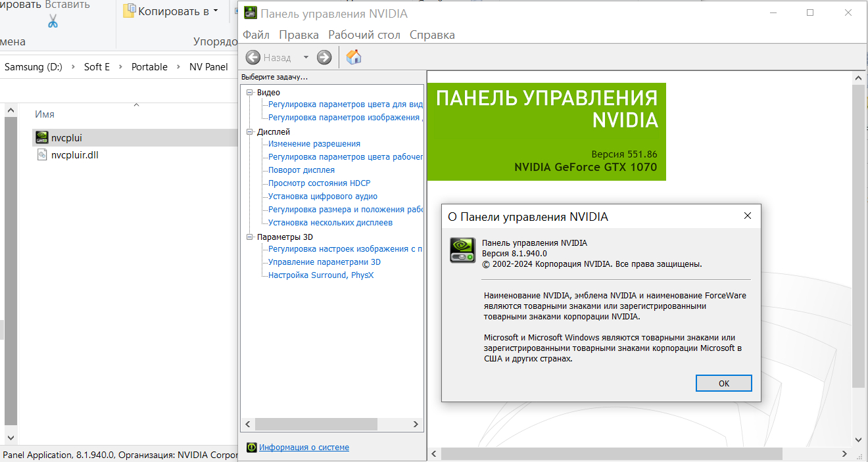Select Установка цифрового аудио task
Viewport: 868px width, 462px height.
323,196
